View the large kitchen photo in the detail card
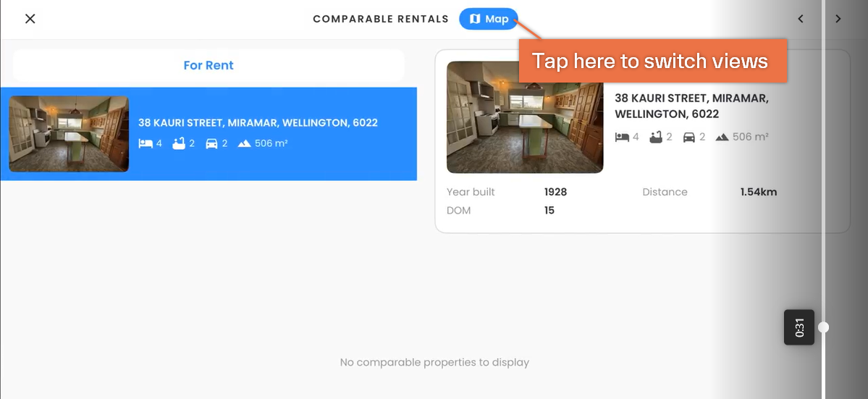868x399 pixels. click(525, 117)
